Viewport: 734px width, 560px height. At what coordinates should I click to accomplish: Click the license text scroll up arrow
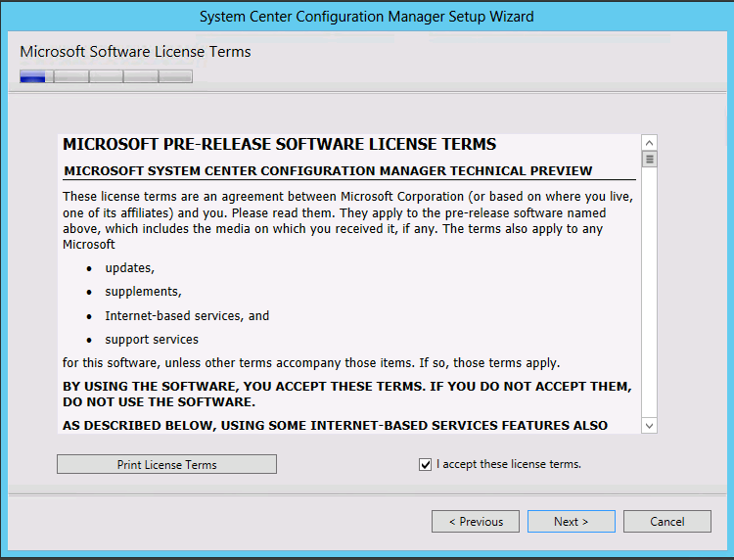[649, 143]
